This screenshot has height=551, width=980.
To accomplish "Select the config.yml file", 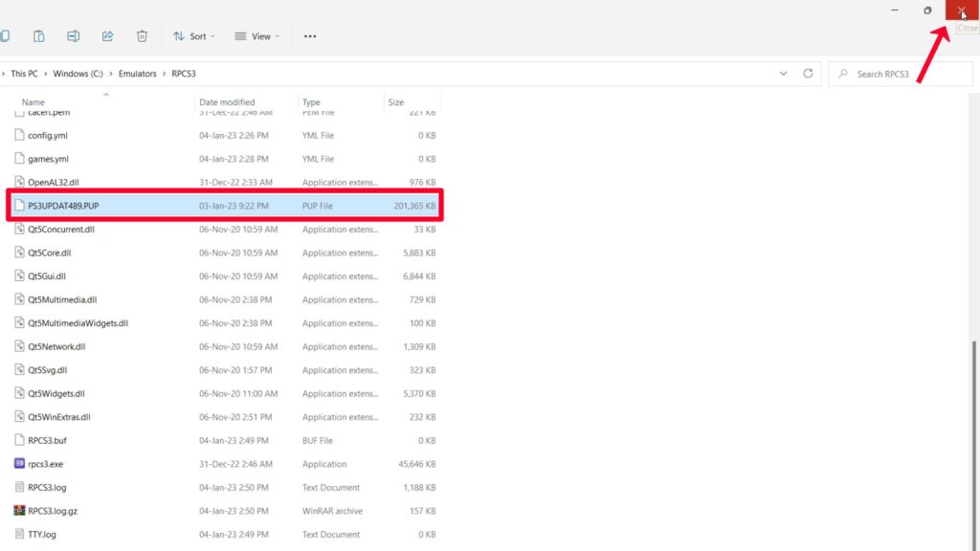I will (x=48, y=136).
